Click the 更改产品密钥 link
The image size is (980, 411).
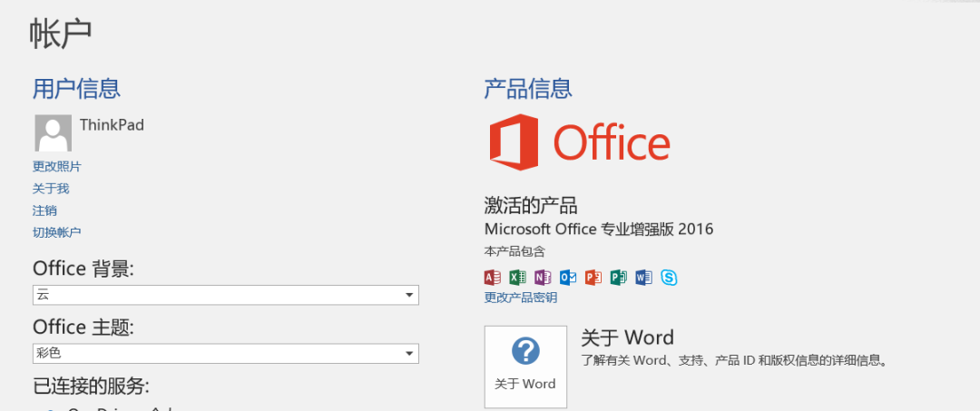(521, 298)
